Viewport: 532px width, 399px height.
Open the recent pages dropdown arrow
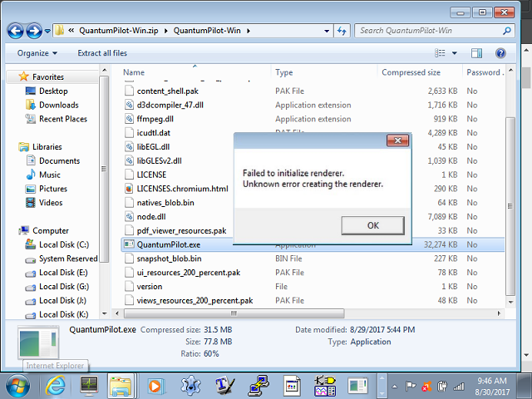(x=47, y=31)
